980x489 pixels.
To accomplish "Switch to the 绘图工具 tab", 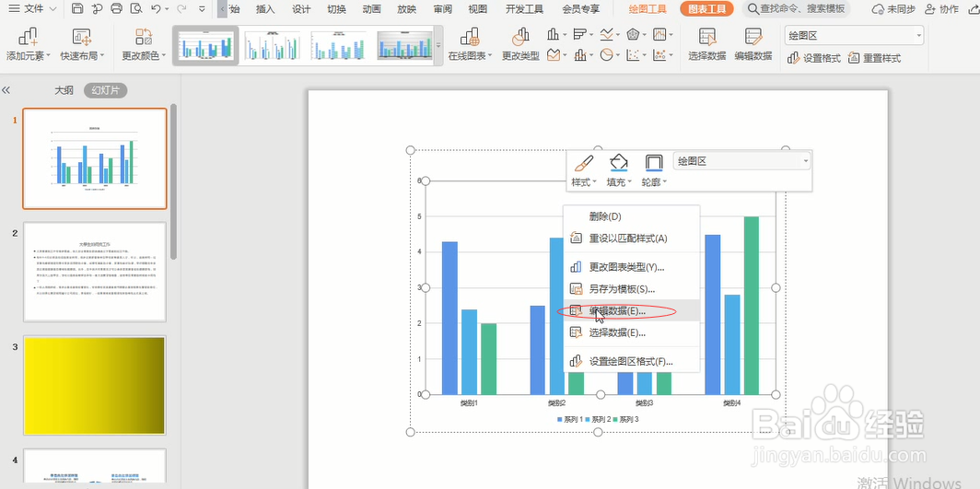I will click(647, 8).
